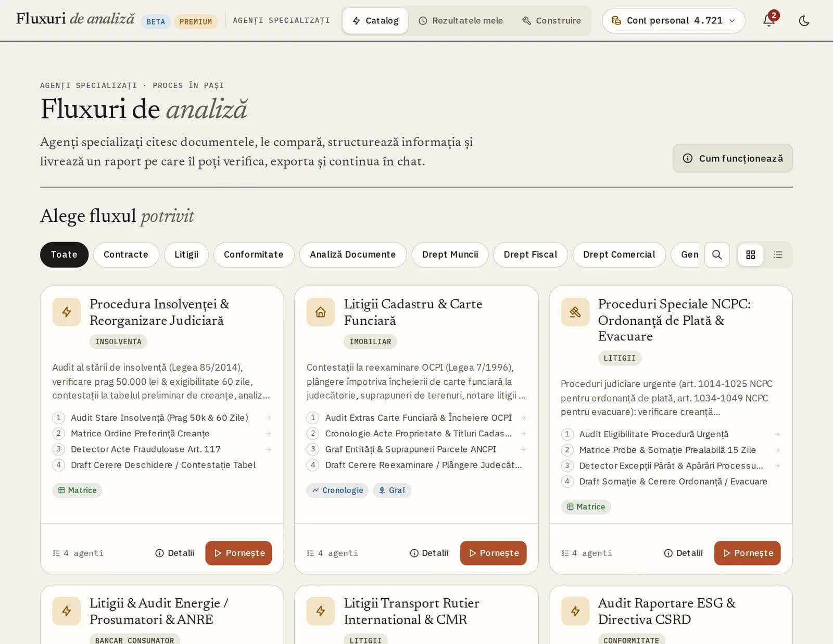
Task: Filter by Drept Muncii category
Action: [450, 255]
